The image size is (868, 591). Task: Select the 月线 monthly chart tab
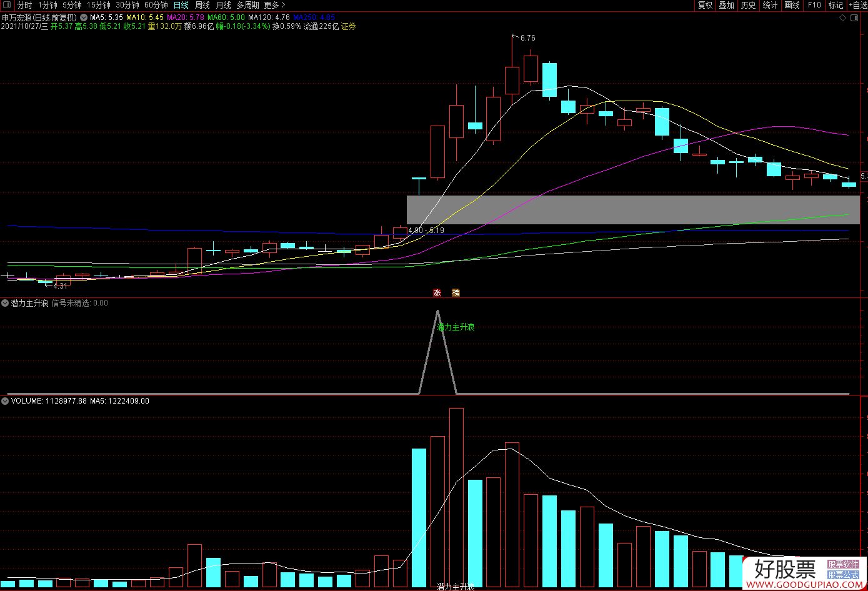223,5
